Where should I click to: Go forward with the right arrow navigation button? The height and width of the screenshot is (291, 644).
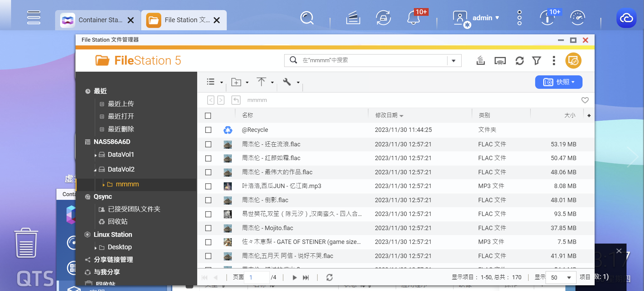pos(221,100)
